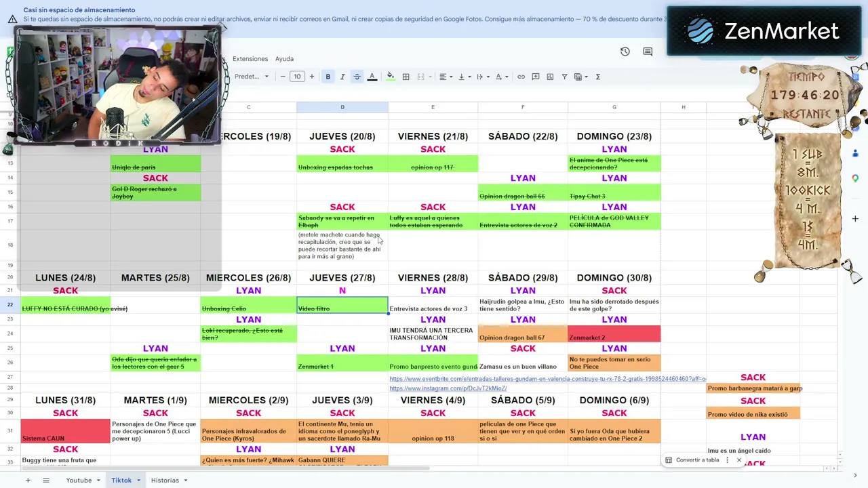Click the functions sigma icon
This screenshot has height=488, width=868.
click(598, 77)
